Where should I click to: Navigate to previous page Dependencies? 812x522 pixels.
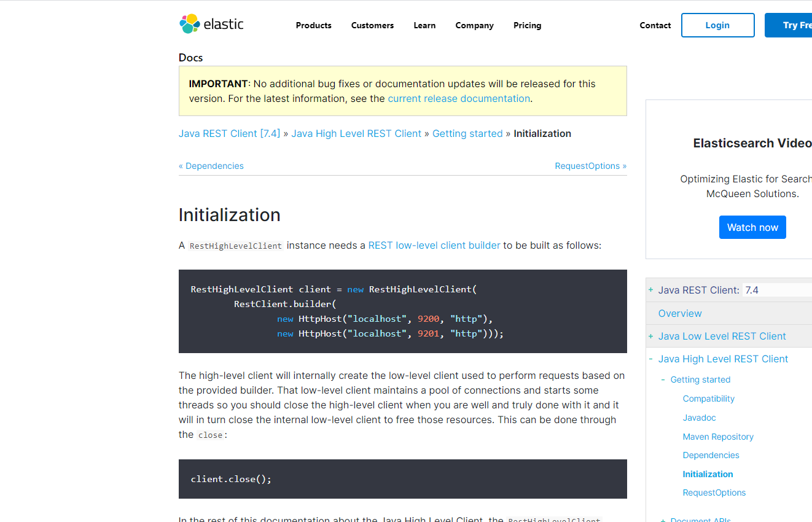pyautogui.click(x=211, y=166)
